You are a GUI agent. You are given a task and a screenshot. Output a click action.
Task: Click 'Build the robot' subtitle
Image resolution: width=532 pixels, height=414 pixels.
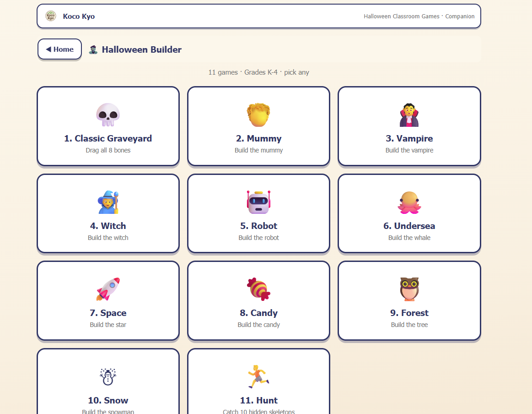point(258,238)
